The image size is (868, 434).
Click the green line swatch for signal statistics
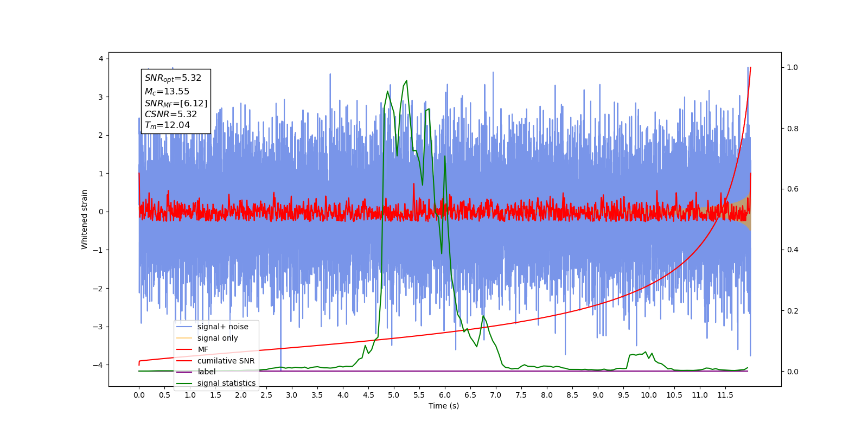[184, 383]
